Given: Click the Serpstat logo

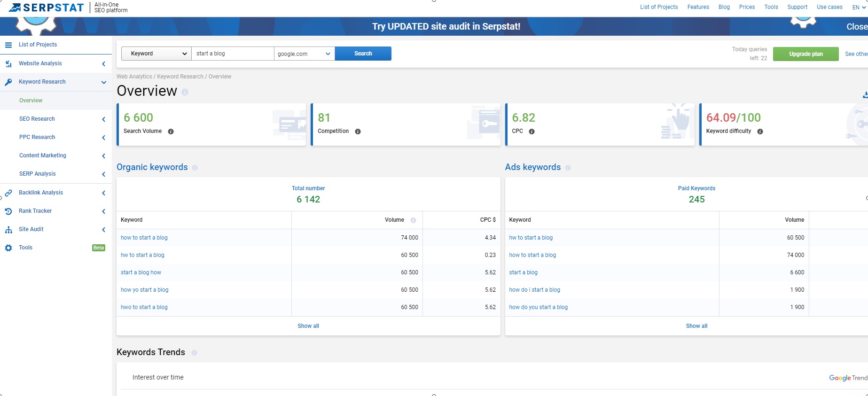Looking at the screenshot, I should tap(46, 8).
